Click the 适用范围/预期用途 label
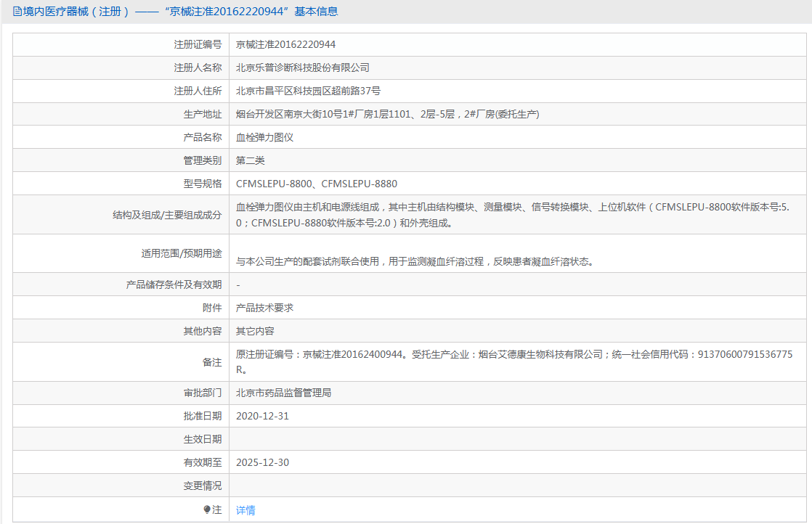 (x=182, y=253)
